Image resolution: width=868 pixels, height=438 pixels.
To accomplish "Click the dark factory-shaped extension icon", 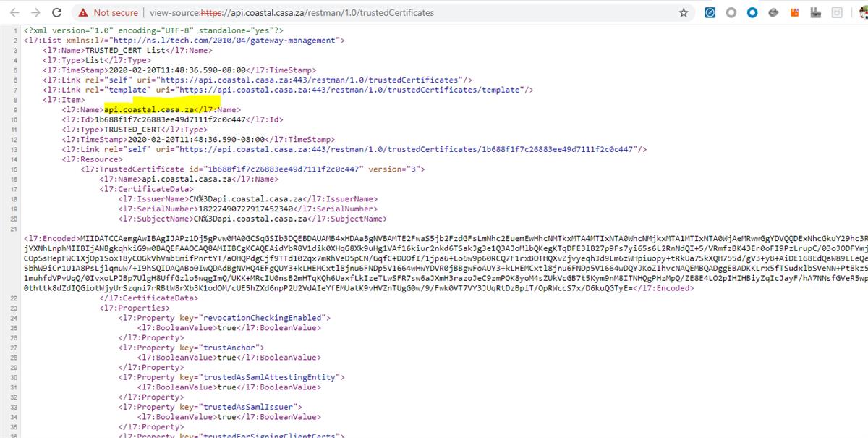I will point(814,12).
